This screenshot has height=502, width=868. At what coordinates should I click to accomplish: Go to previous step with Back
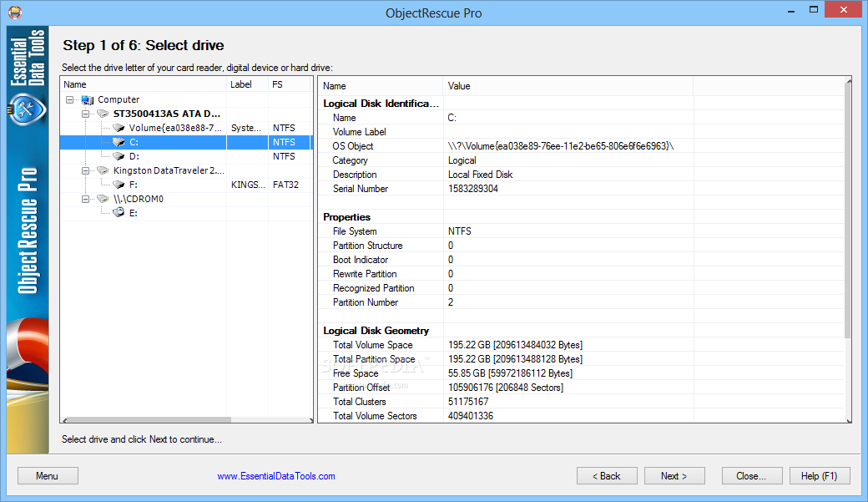[x=607, y=476]
